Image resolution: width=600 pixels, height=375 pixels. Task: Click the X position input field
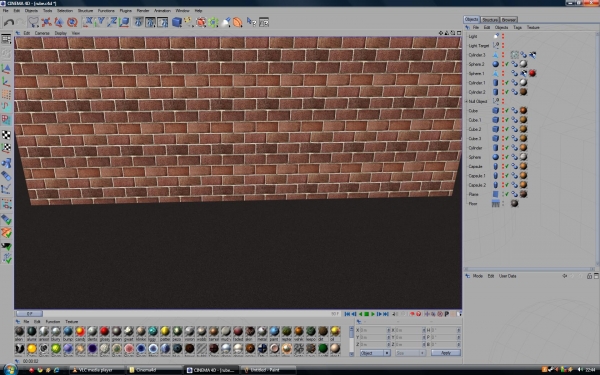click(373, 330)
